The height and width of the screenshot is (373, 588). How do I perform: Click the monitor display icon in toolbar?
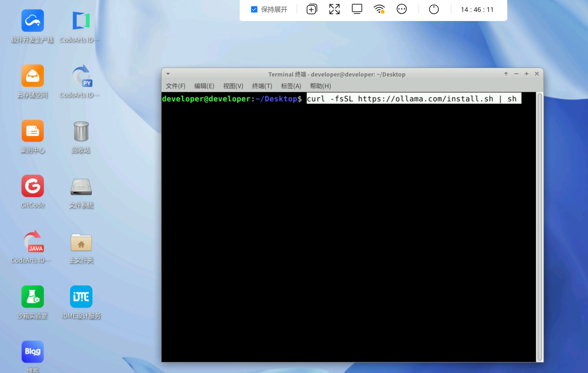click(x=357, y=9)
